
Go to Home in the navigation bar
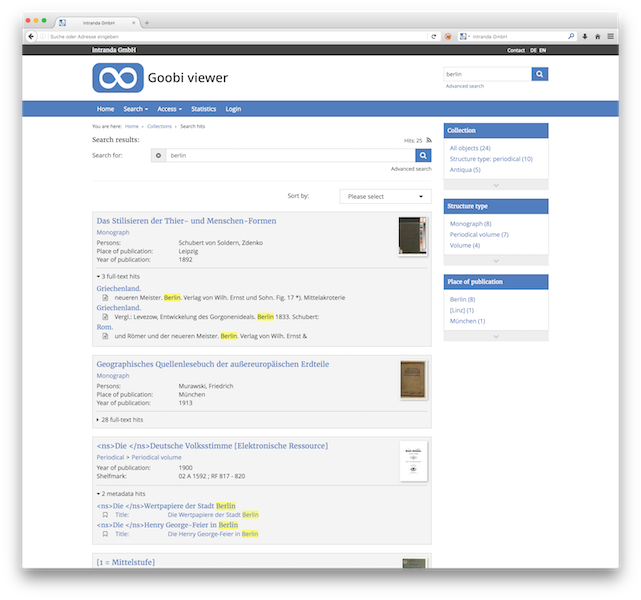(x=105, y=109)
